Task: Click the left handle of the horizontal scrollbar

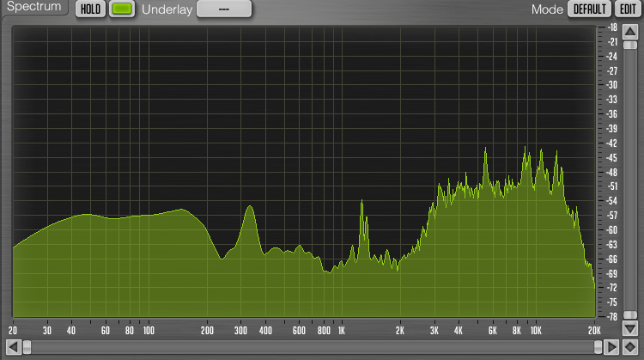Action: click(x=27, y=347)
